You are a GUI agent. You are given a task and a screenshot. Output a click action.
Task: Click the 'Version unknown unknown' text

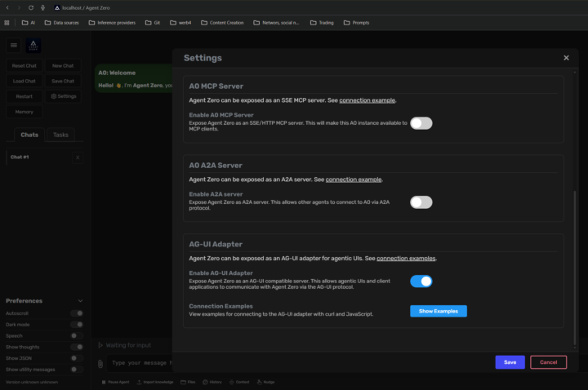tap(32, 382)
